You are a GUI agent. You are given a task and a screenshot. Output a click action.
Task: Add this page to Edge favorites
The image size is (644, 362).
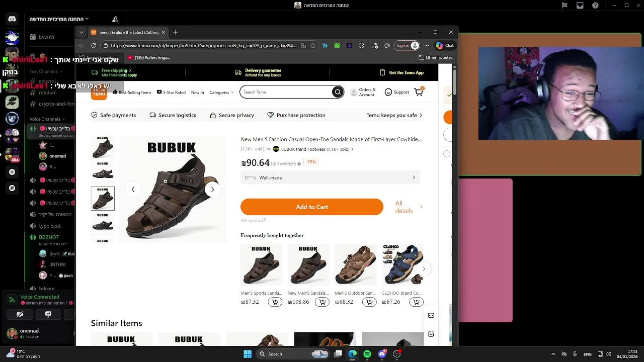click(x=313, y=45)
